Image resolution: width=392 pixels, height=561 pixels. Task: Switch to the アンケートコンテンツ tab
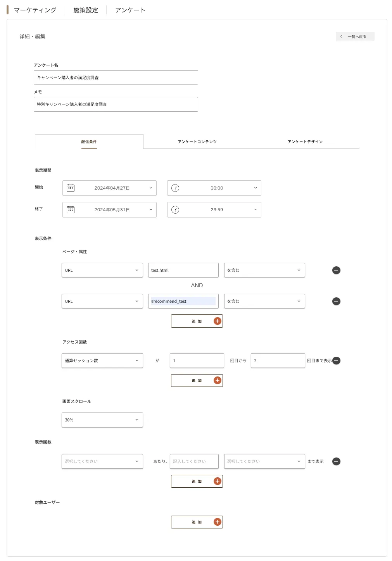pos(197,142)
